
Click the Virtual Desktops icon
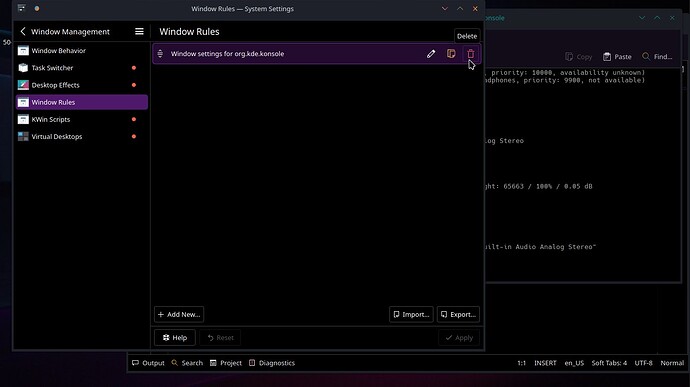pos(23,136)
